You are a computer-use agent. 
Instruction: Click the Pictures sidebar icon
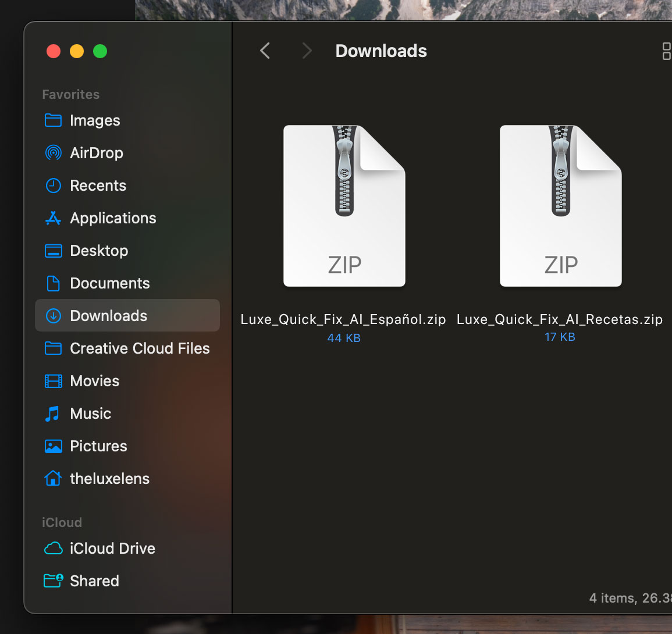53,446
